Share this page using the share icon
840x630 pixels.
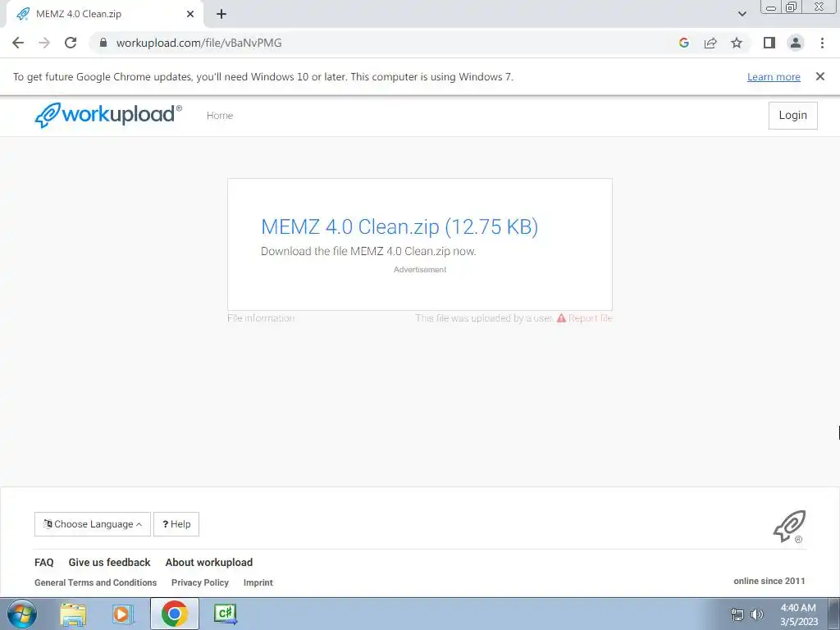tap(710, 43)
